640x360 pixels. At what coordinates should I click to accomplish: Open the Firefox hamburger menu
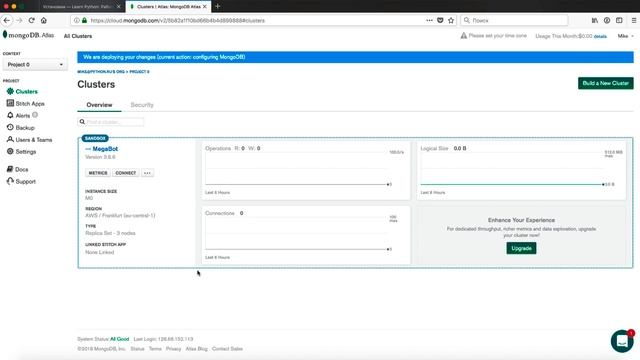(x=633, y=20)
